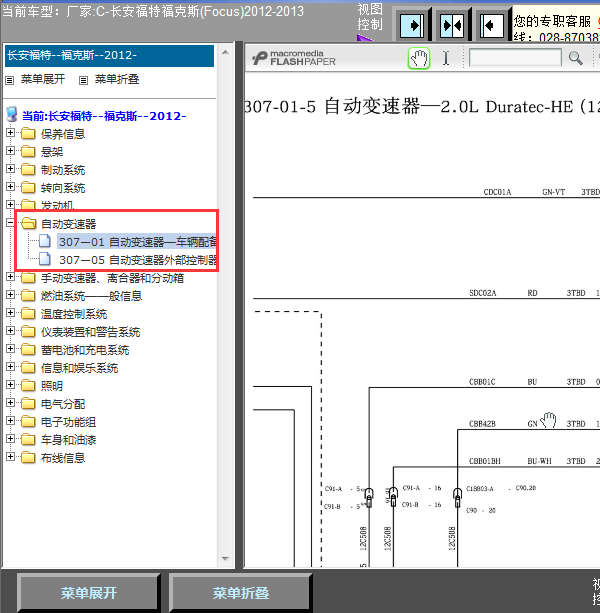Viewport: 600px width, 613px height.
Task: Select the FlashPaper text selection tool
Action: (446, 58)
